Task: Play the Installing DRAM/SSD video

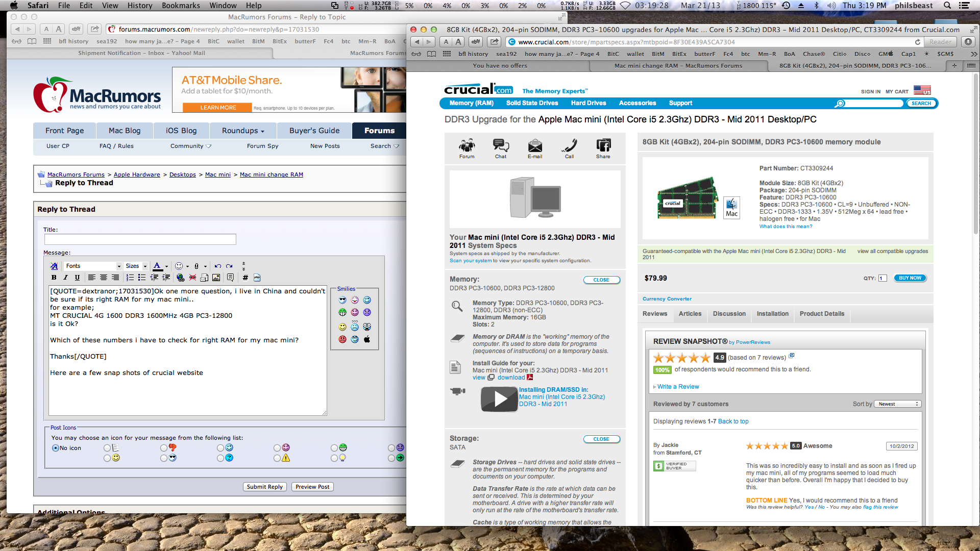Action: pos(500,399)
